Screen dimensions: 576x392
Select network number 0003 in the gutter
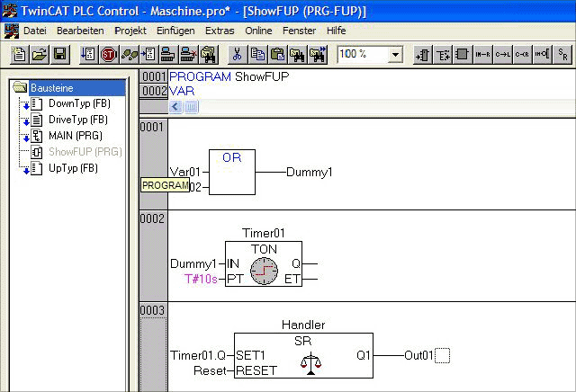[152, 310]
